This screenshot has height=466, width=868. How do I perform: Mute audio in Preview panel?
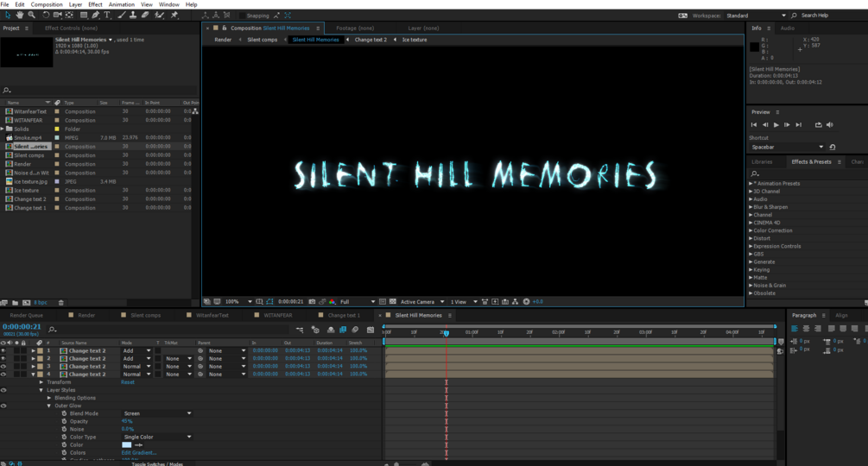830,125
